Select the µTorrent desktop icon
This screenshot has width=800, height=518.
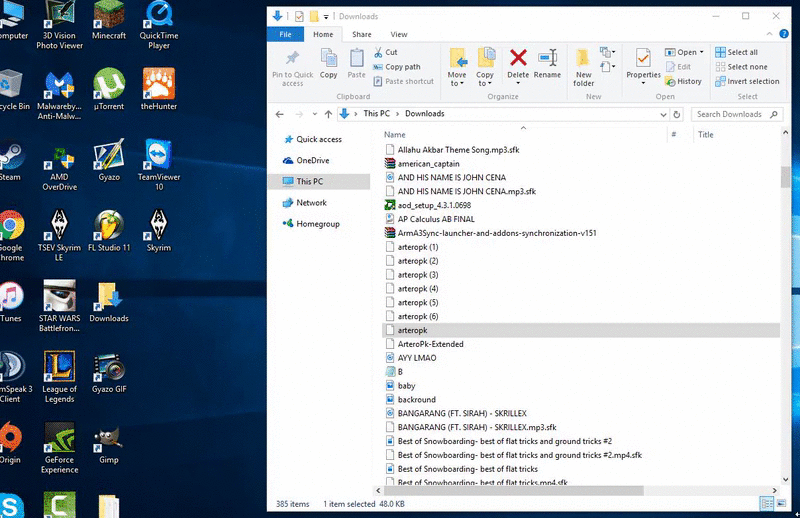click(109, 89)
